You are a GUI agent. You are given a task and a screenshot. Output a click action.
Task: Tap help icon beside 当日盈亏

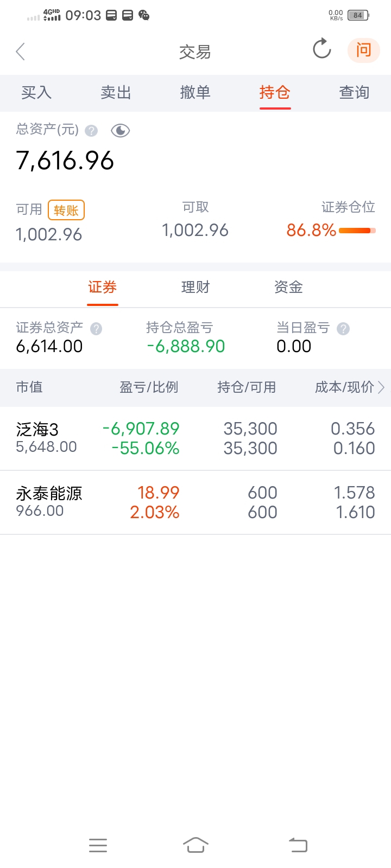point(343,329)
